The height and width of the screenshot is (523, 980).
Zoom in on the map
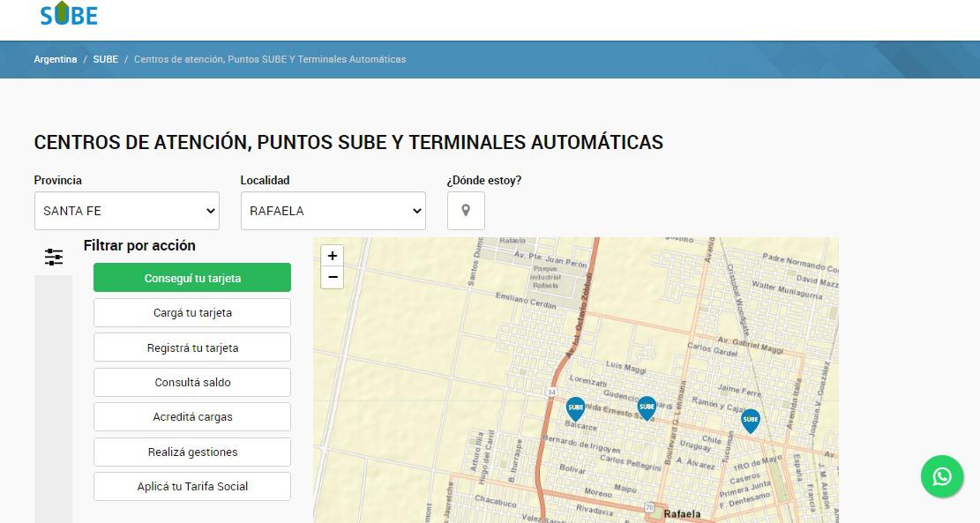(332, 256)
